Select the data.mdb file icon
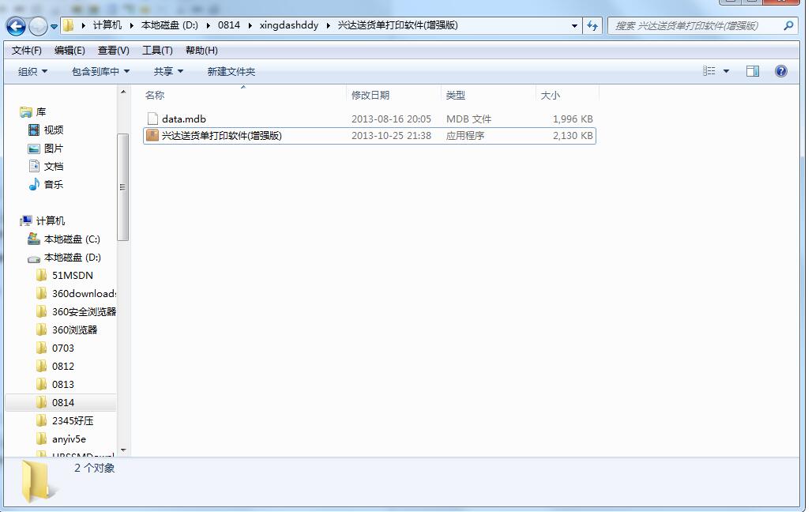 [x=152, y=119]
